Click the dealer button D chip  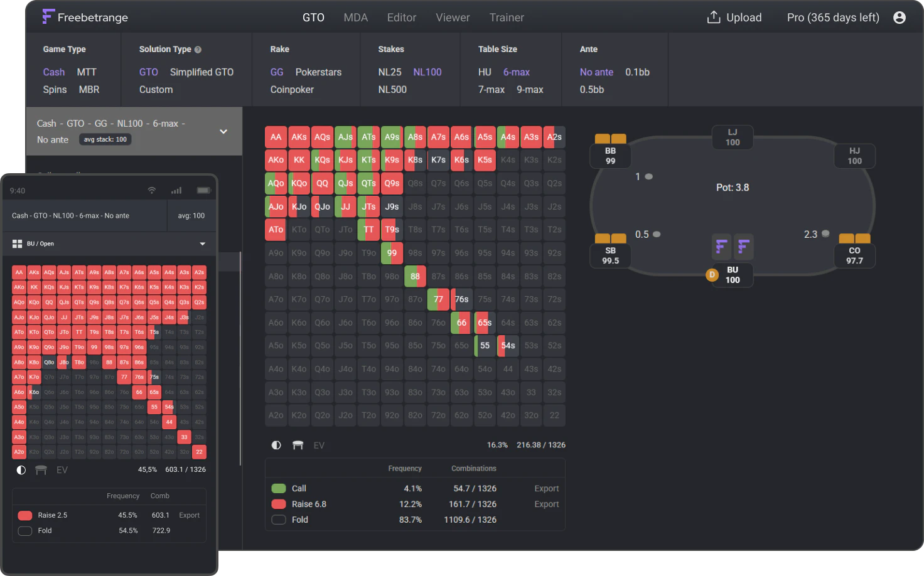coord(712,275)
